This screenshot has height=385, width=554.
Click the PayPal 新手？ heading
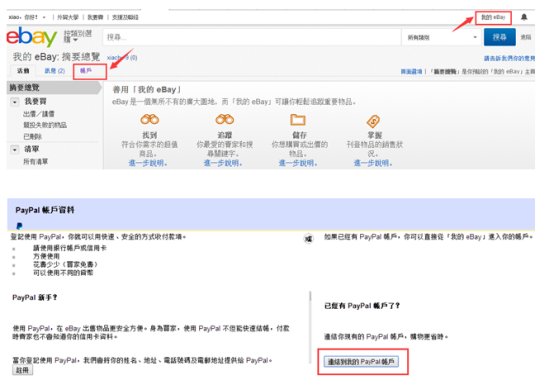click(35, 298)
